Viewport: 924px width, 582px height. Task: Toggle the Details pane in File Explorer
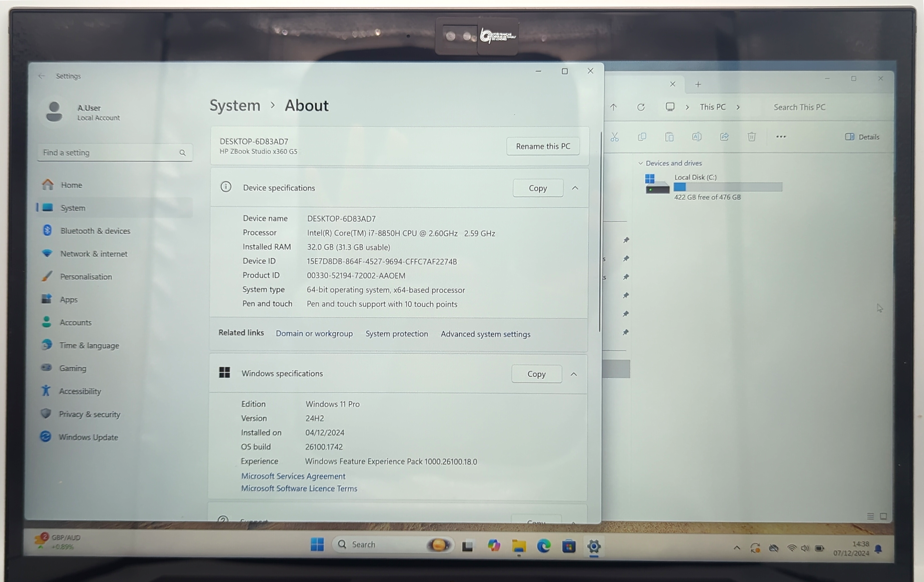pos(862,137)
